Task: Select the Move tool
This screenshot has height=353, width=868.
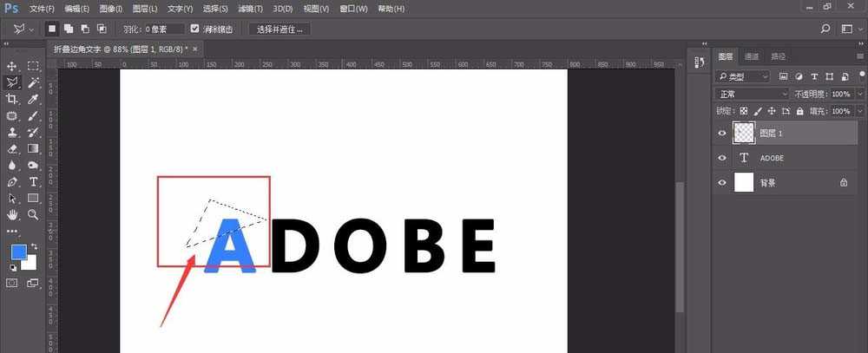Action: (x=12, y=66)
